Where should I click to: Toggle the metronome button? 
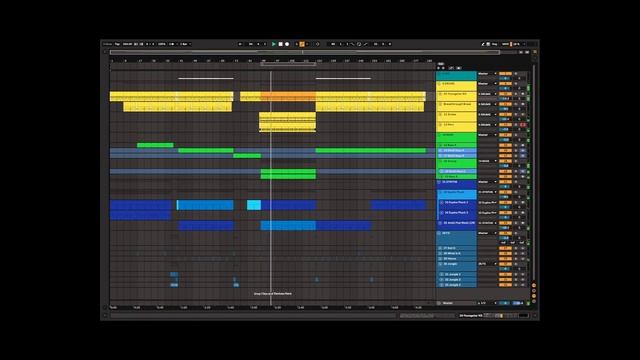click(172, 44)
